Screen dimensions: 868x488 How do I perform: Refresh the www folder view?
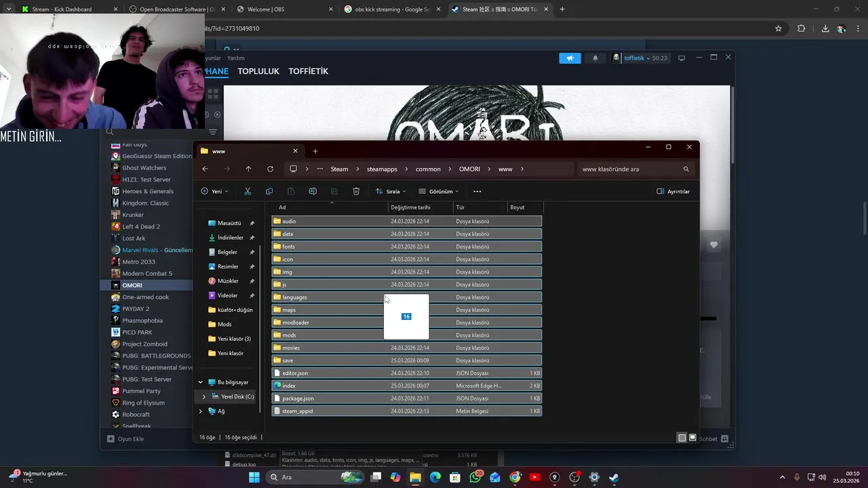click(x=270, y=169)
